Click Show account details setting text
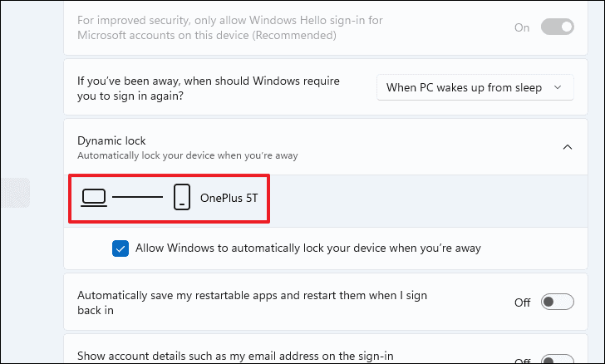This screenshot has width=605, height=364. 235,356
